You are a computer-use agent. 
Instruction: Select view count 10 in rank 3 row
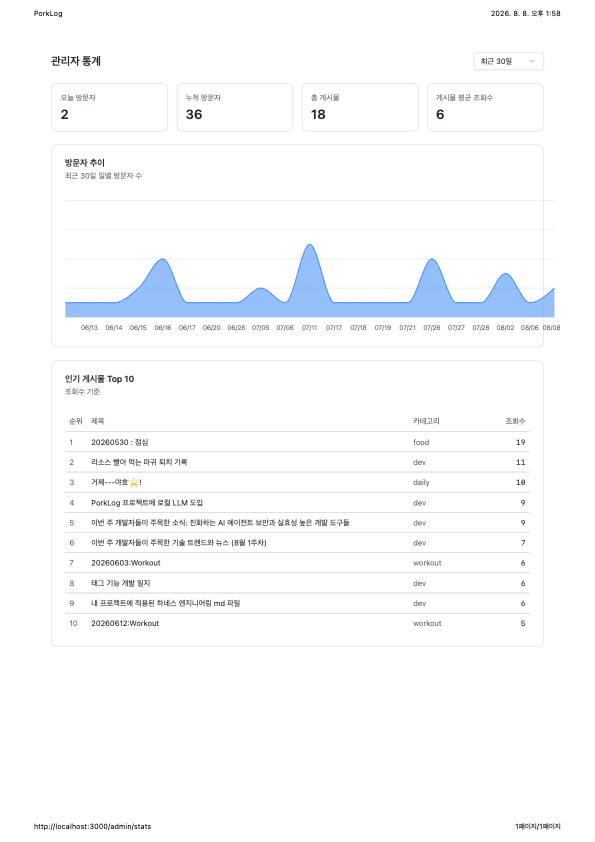tap(520, 483)
